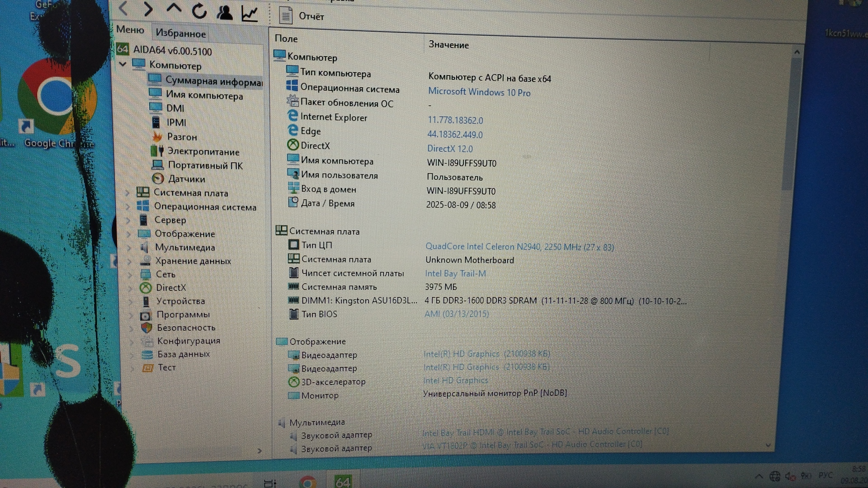
Task: Expand the Операционная система tree node
Action: (x=128, y=206)
